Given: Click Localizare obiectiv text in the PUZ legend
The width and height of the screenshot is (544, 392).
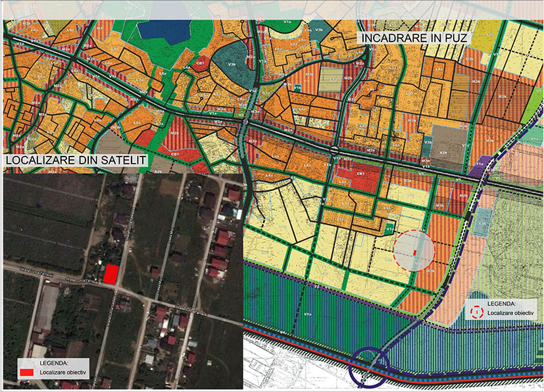Looking at the screenshot, I should click(510, 313).
